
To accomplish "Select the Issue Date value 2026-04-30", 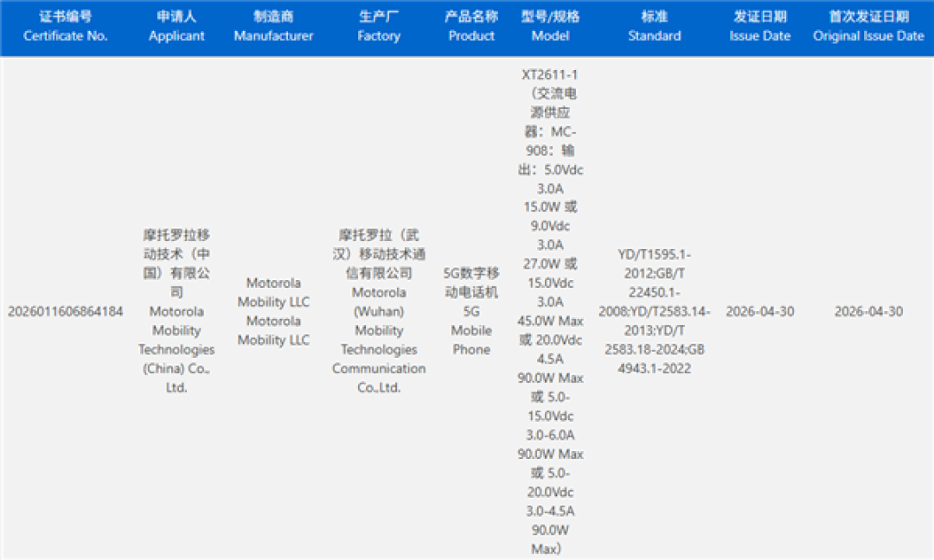I will tap(759, 311).
